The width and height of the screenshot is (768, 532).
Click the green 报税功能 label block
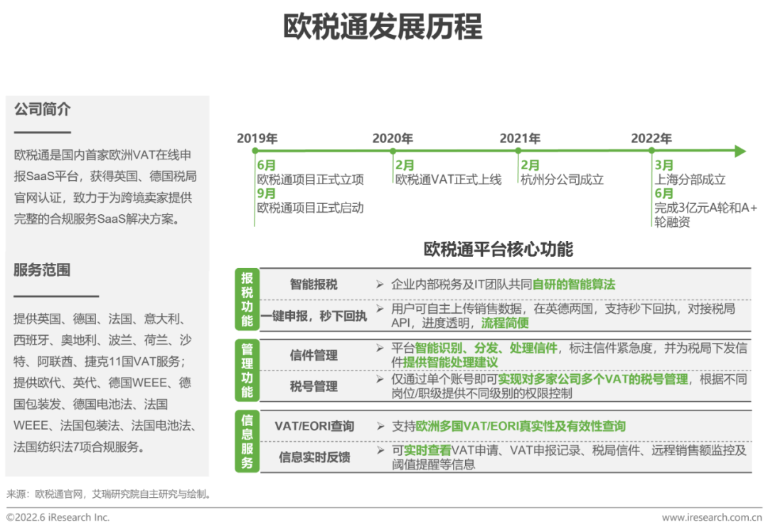pyautogui.click(x=247, y=299)
